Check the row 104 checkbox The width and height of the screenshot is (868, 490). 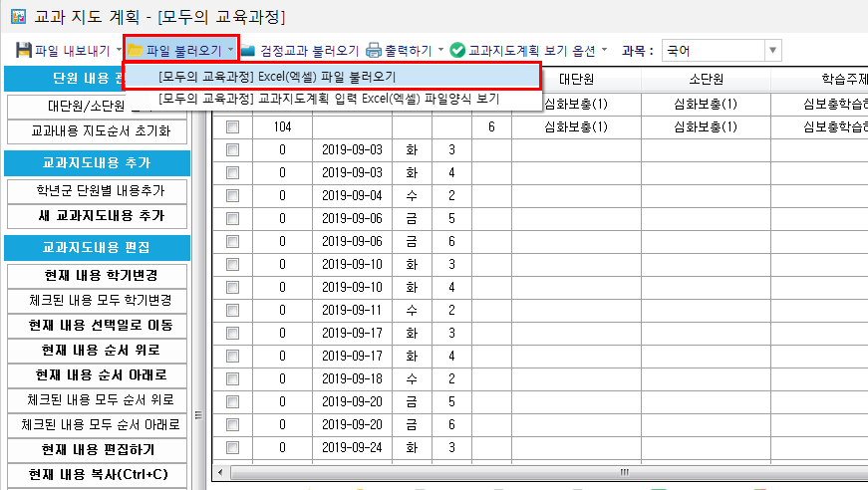[x=232, y=127]
